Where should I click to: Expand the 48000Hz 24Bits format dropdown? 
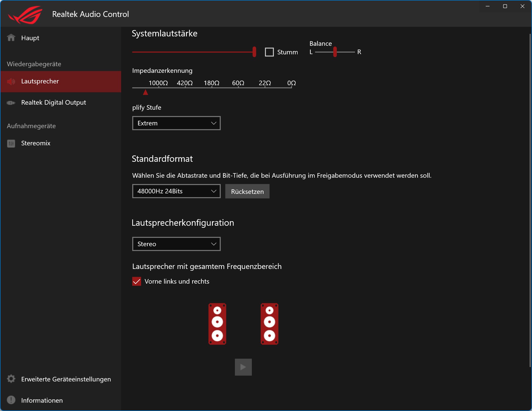pos(176,191)
